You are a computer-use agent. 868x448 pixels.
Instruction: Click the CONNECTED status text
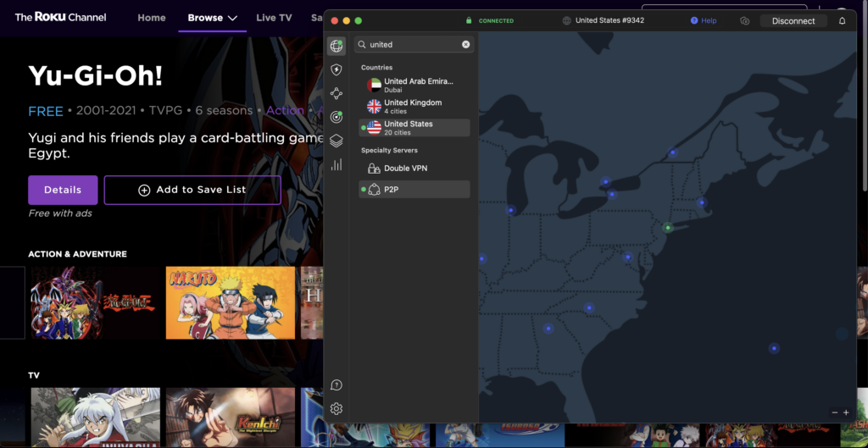[496, 21]
